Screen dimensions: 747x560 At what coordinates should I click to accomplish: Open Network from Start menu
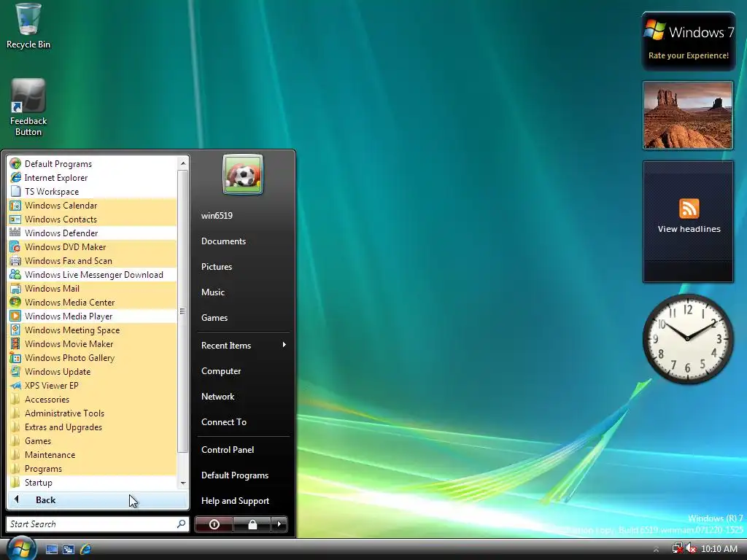pos(244,396)
